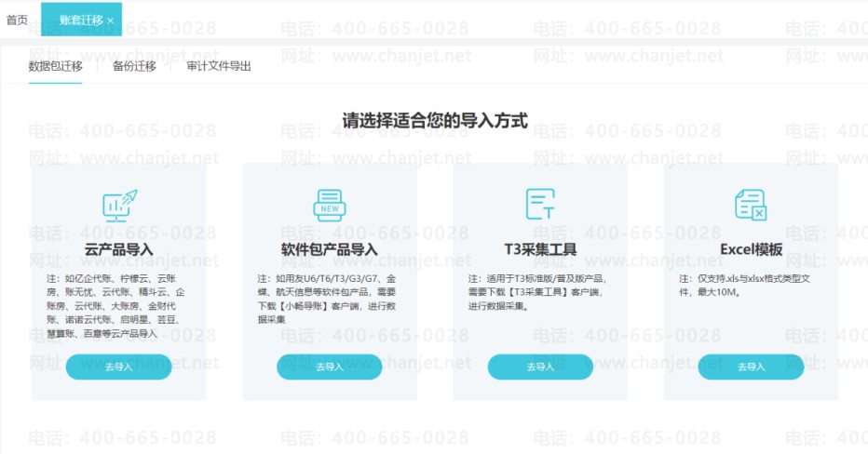Select the T3采集工具 heading
This screenshot has width=868, height=454.
pos(540,249)
